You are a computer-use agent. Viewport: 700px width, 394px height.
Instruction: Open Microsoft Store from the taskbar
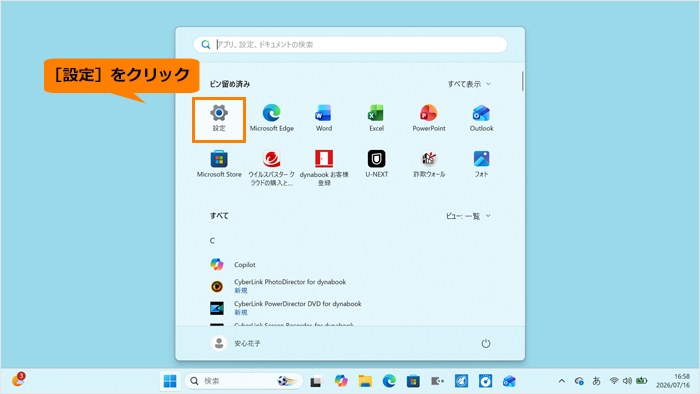pos(413,381)
